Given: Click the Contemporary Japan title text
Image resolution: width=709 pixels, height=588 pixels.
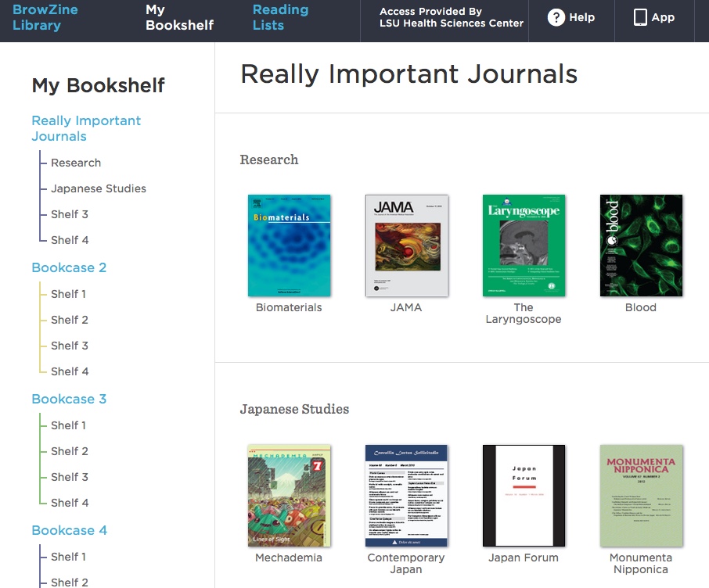Looking at the screenshot, I should coord(406,564).
